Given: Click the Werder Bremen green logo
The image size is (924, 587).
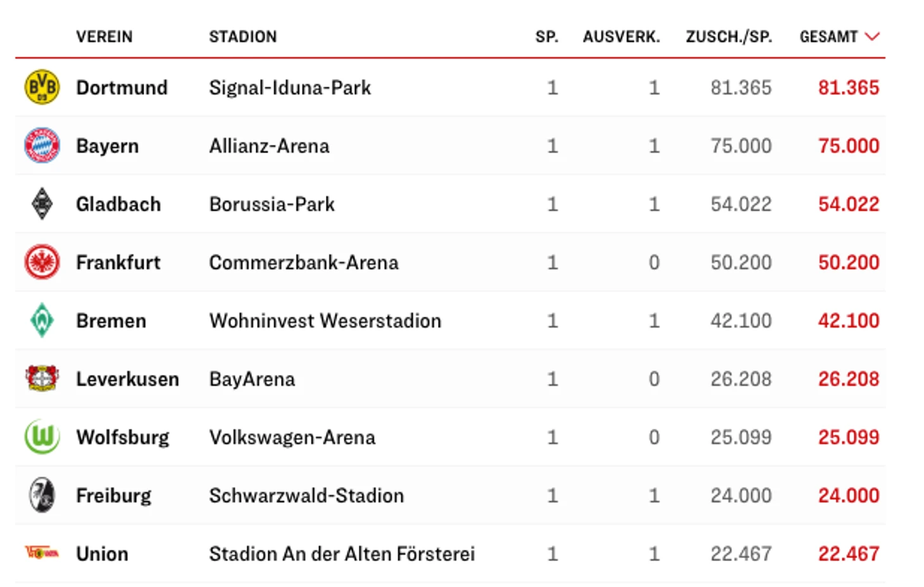Looking at the screenshot, I should pyautogui.click(x=42, y=320).
